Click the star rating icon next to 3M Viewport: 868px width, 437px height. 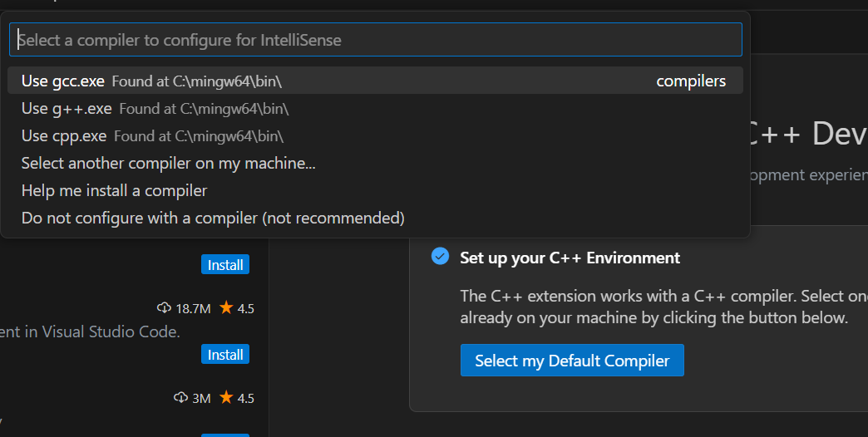tap(226, 396)
